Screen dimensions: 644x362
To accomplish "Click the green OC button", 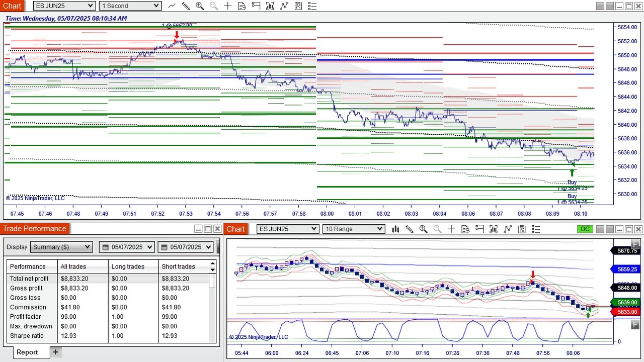I will click(x=585, y=229).
